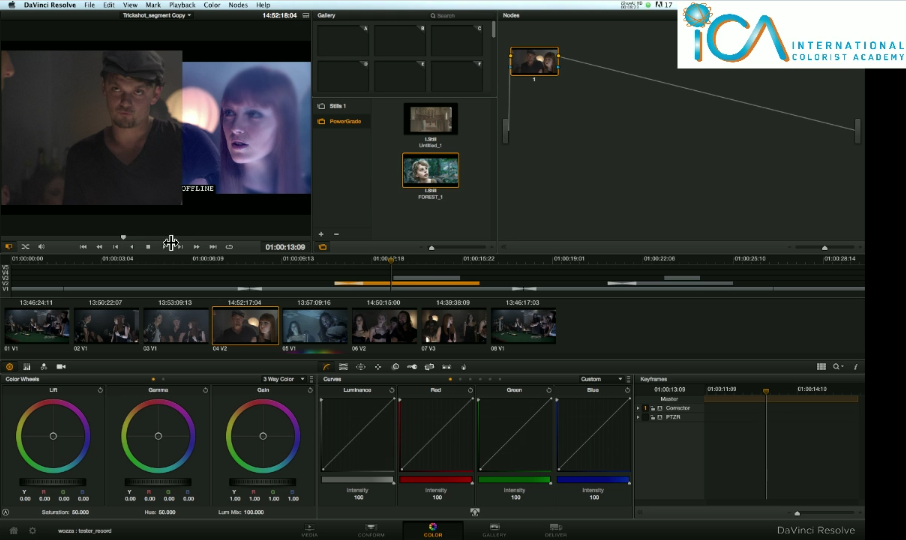
Task: Open the Blur palette icon
Action: pyautogui.click(x=395, y=367)
